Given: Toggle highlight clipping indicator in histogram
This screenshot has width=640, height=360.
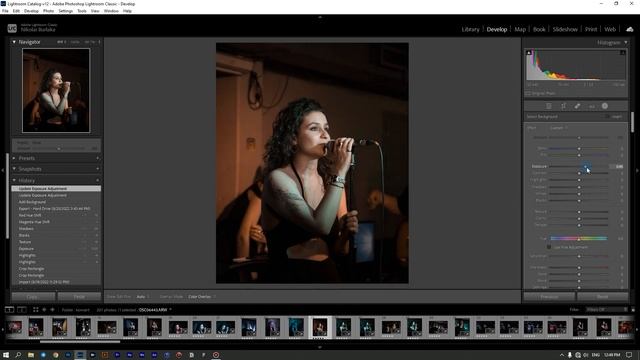Looking at the screenshot, I should [623, 53].
